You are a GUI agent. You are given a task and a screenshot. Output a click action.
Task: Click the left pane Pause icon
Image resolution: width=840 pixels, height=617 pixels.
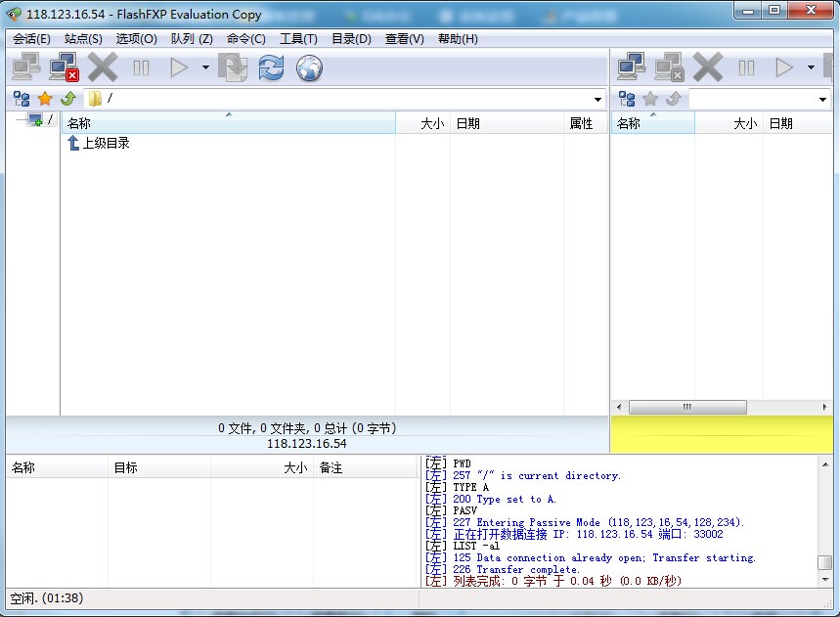tap(142, 67)
